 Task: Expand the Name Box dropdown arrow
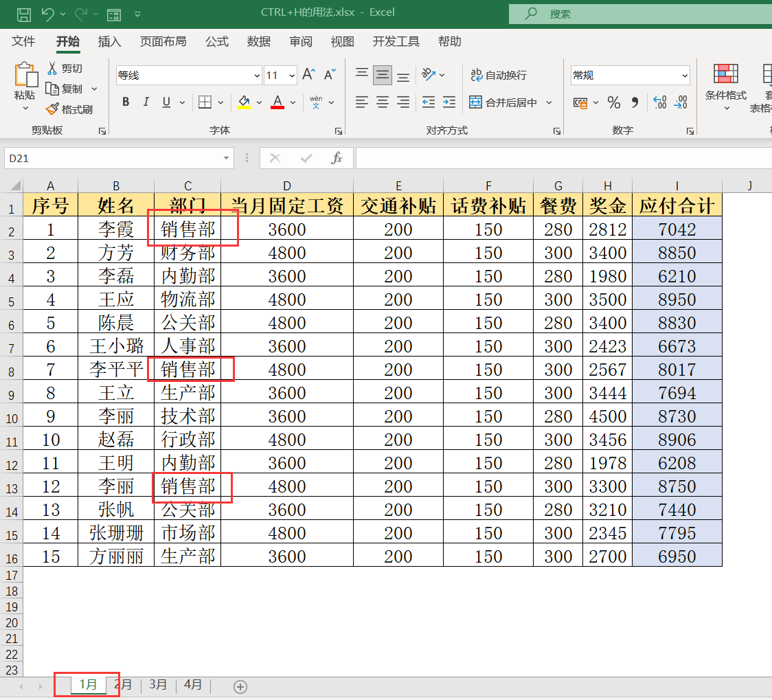226,158
